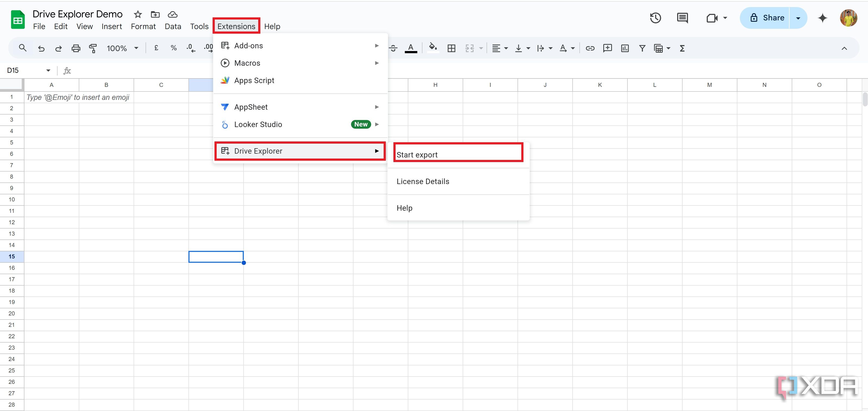Viewport: 868px width, 411px height.
Task: Undo the last action
Action: coord(41,49)
